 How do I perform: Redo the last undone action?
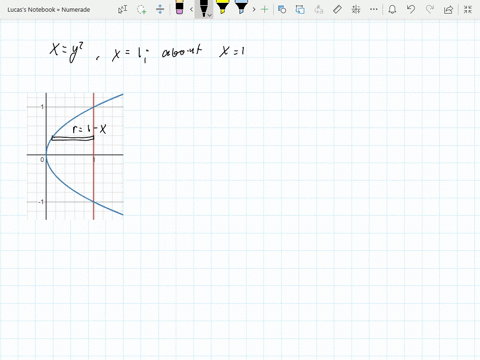pos(430,9)
